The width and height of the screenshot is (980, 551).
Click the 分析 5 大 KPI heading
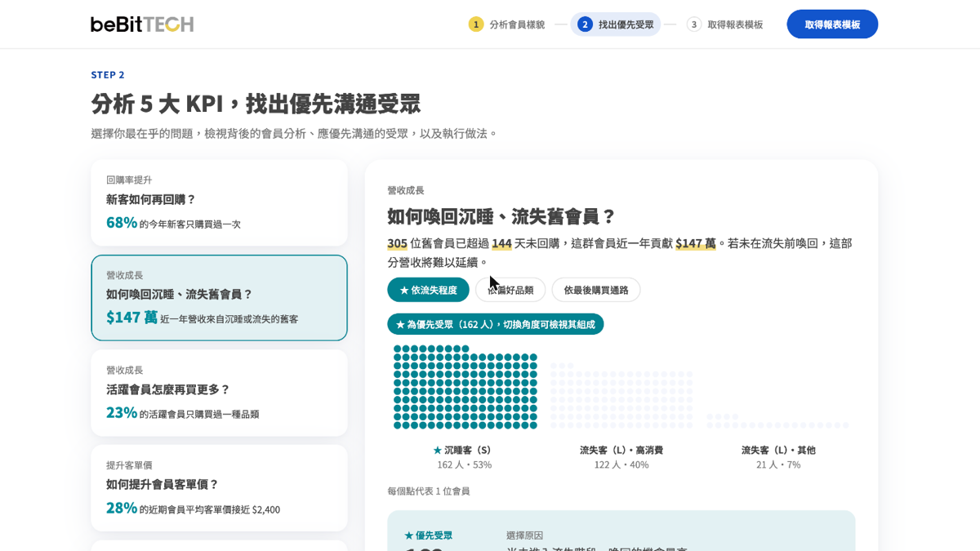click(x=256, y=104)
